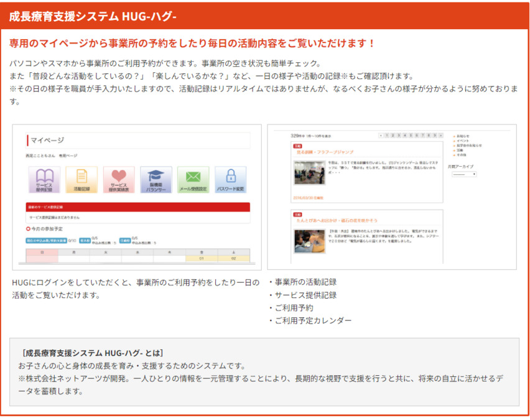Click the red 活動 tag on second activity post
This screenshot has width=530, height=420.
tap(297, 215)
